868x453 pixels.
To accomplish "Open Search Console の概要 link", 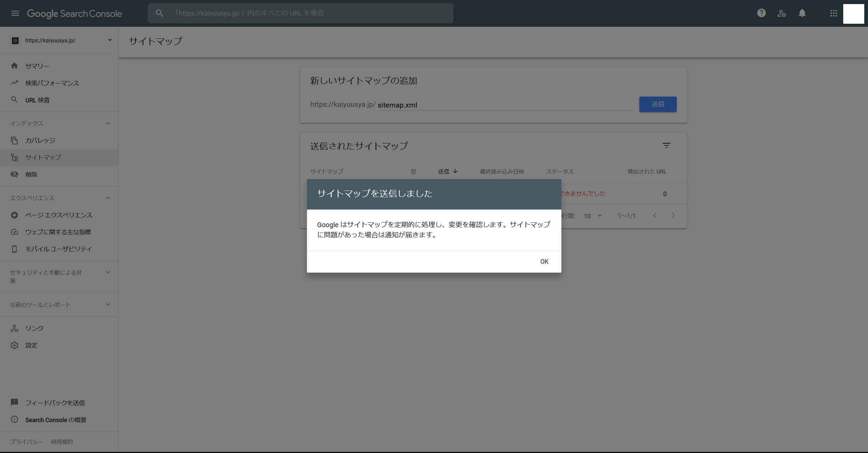I will click(x=56, y=420).
